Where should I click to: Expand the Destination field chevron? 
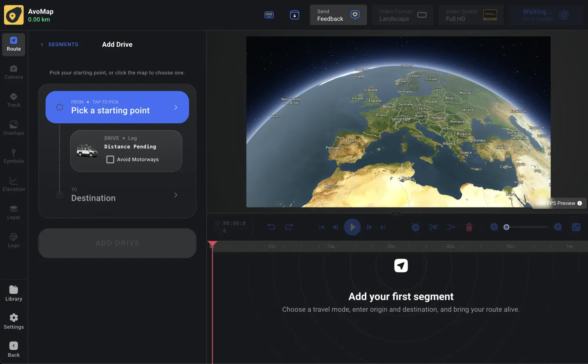176,195
